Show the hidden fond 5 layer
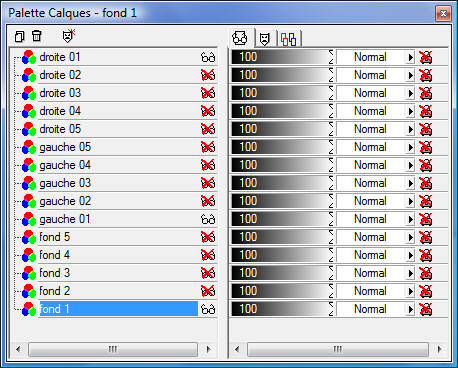458x368 pixels. pos(208,237)
